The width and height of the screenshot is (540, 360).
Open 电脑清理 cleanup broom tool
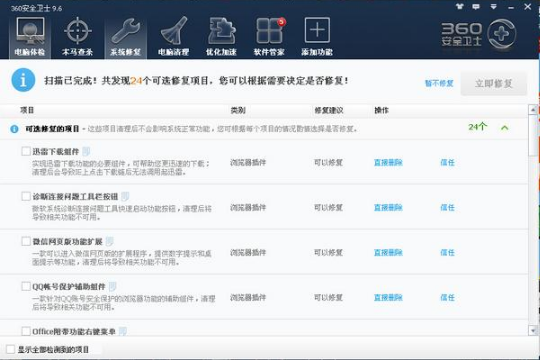(x=173, y=37)
